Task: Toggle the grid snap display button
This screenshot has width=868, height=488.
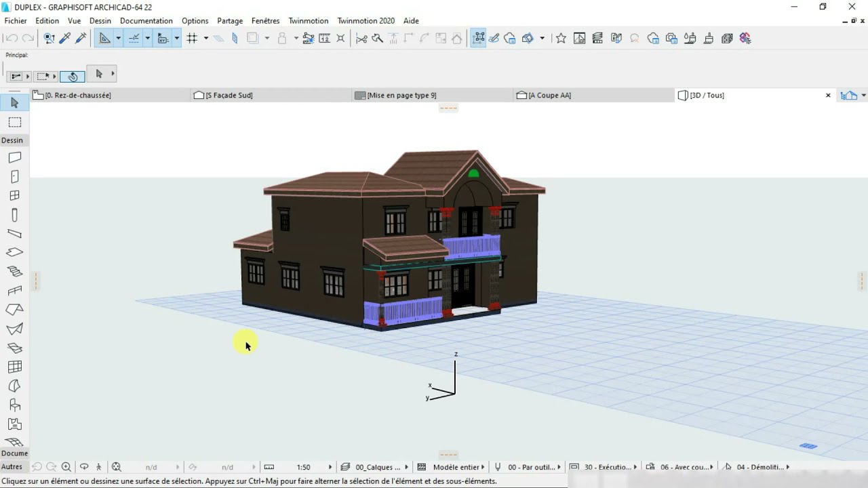Action: 192,39
